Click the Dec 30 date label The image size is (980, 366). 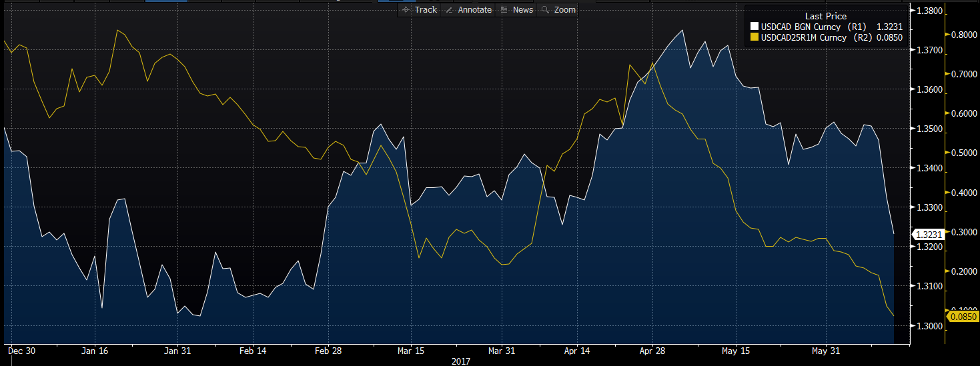pos(21,351)
